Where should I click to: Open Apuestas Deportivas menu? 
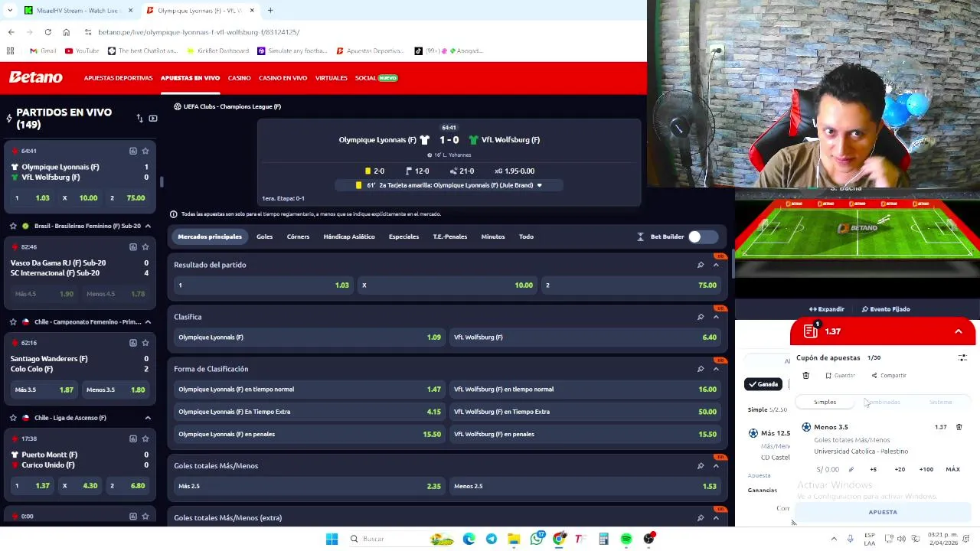(x=118, y=78)
